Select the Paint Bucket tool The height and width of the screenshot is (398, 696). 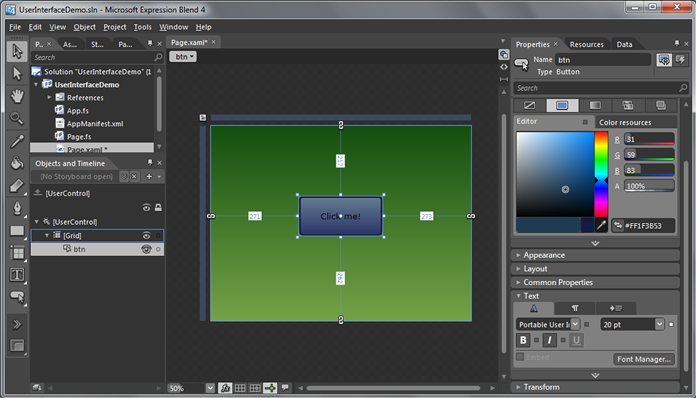[x=17, y=163]
